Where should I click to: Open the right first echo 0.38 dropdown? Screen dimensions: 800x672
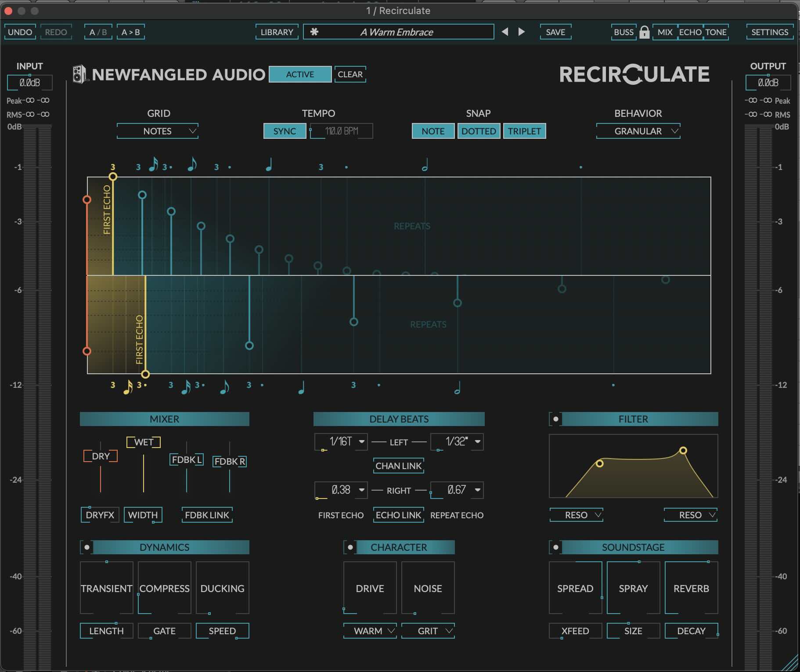(x=341, y=490)
